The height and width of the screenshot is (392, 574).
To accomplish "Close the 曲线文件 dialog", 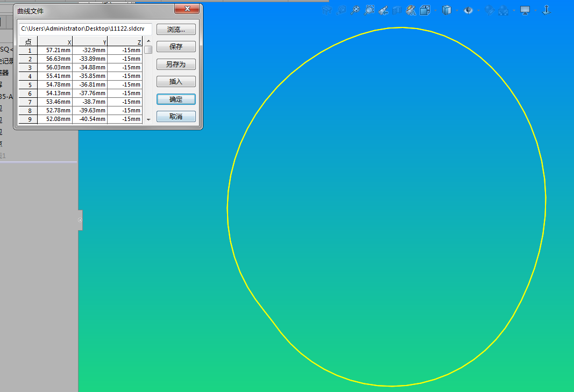I will click(x=187, y=9).
